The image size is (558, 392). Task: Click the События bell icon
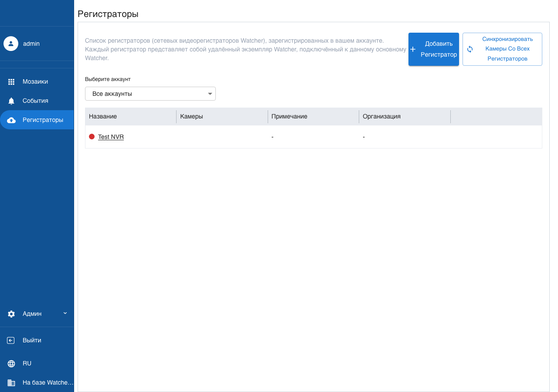tap(11, 101)
